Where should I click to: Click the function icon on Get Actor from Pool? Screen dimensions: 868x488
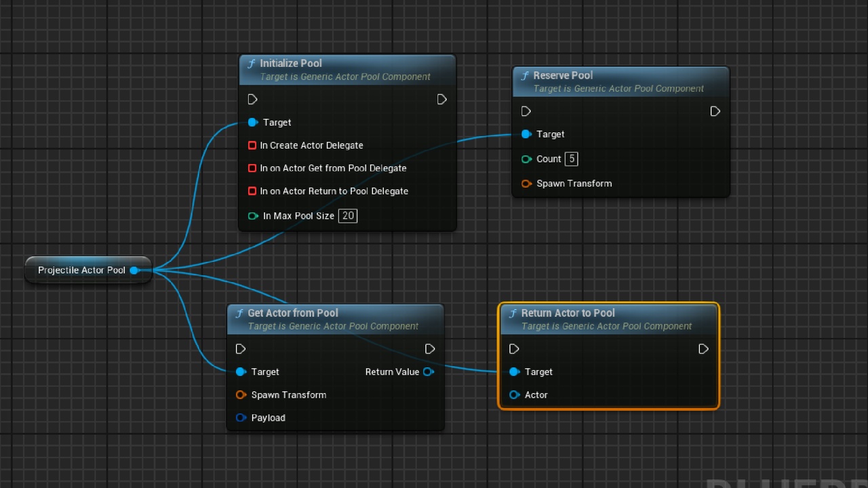pyautogui.click(x=239, y=313)
